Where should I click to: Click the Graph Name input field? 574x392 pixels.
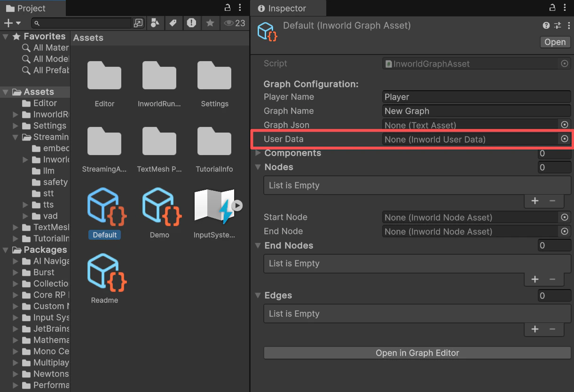click(477, 111)
